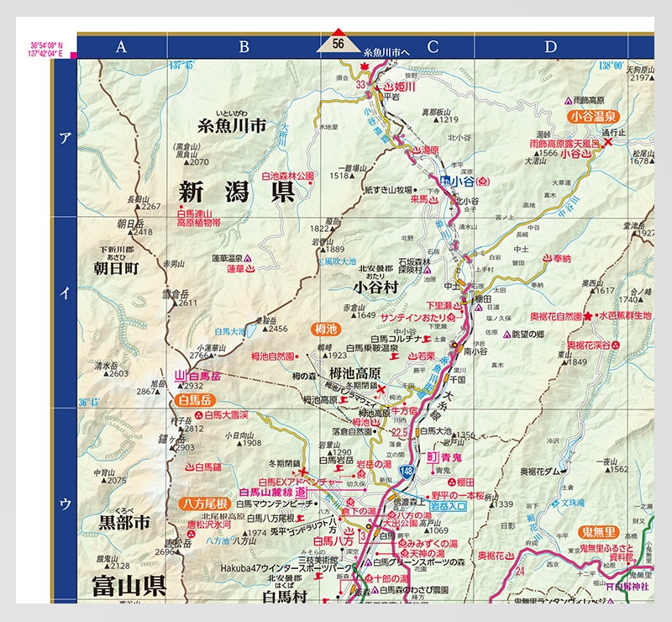672x622 pixels.
Task: Click the 白池森林公園 label
Action: [287, 177]
